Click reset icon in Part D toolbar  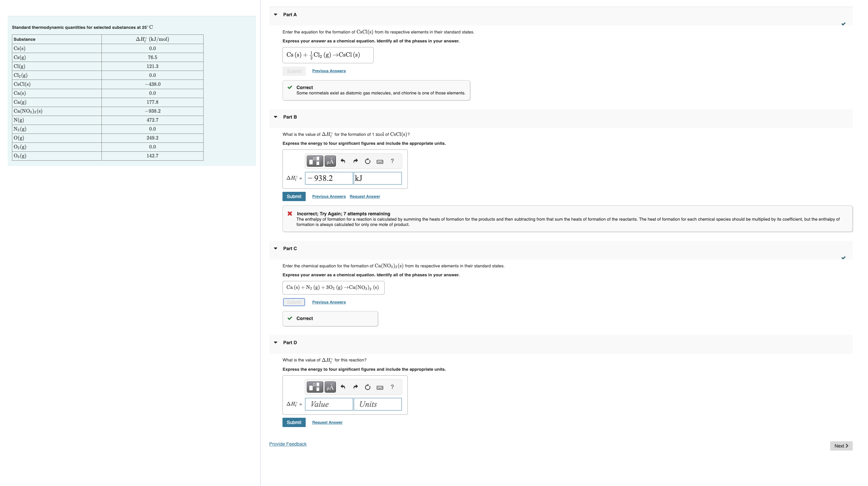[368, 387]
